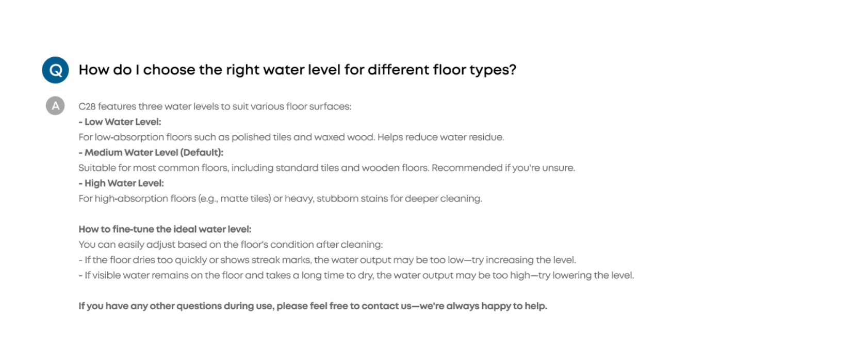Click the "Low Water Level:" heading
The image size is (868, 347).
(120, 122)
